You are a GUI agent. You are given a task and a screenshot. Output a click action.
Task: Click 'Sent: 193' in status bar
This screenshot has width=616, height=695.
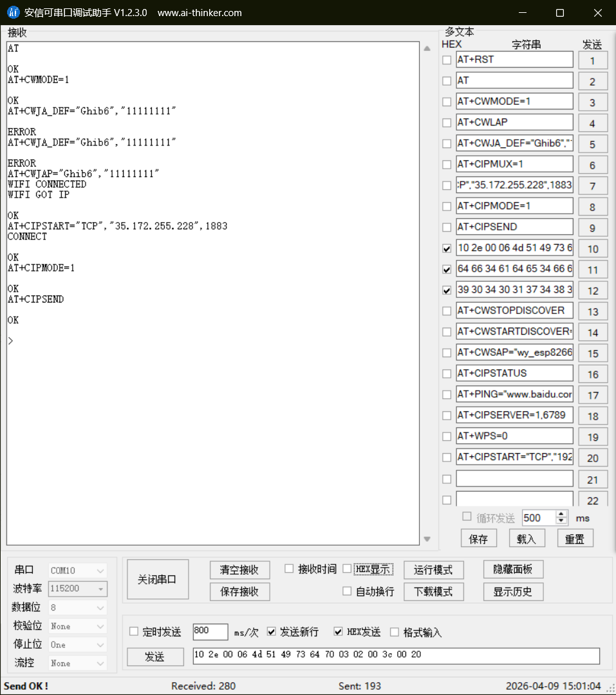coord(360,686)
